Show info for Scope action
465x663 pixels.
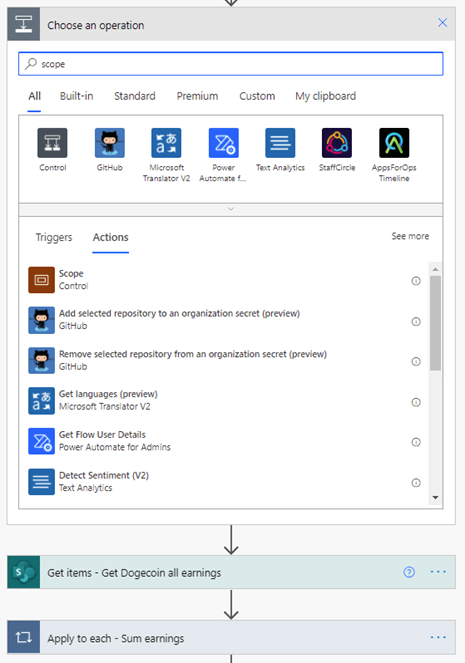(x=416, y=281)
